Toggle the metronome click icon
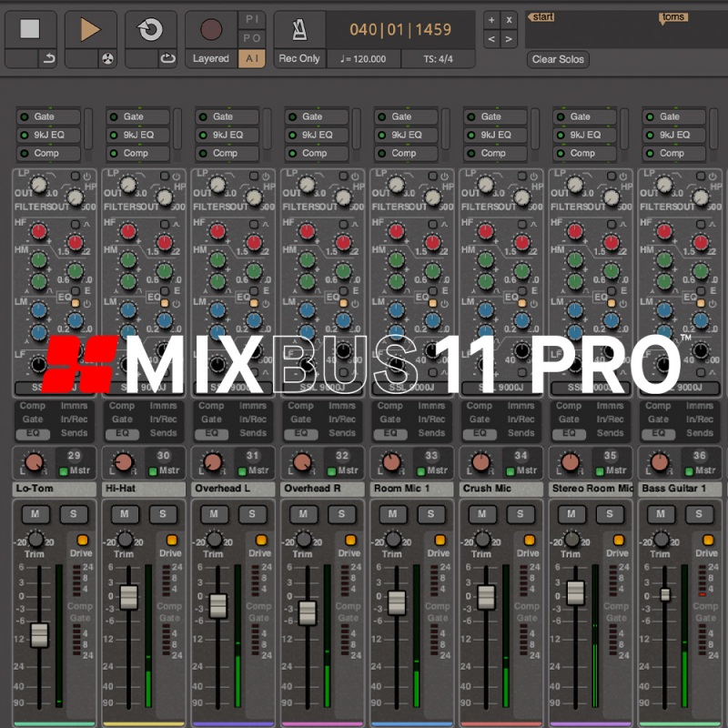 (299, 29)
